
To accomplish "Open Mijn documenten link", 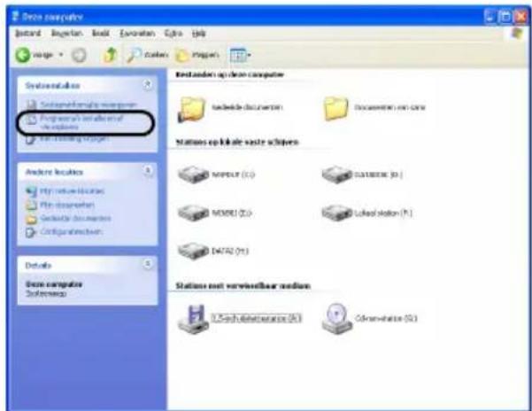I will point(60,205).
